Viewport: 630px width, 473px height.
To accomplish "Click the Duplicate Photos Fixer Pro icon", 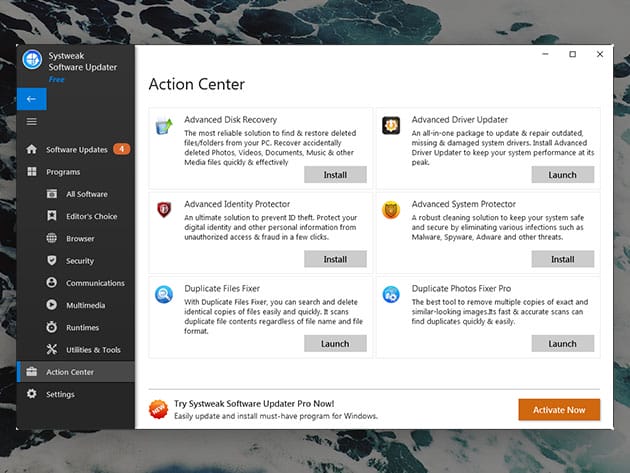I will click(391, 295).
